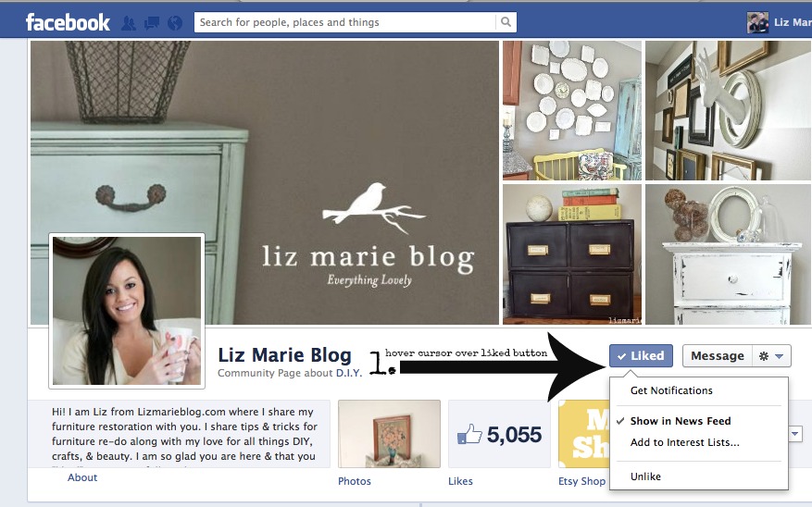This screenshot has width=812, height=507.
Task: Focus the search people, places field
Action: (x=345, y=22)
